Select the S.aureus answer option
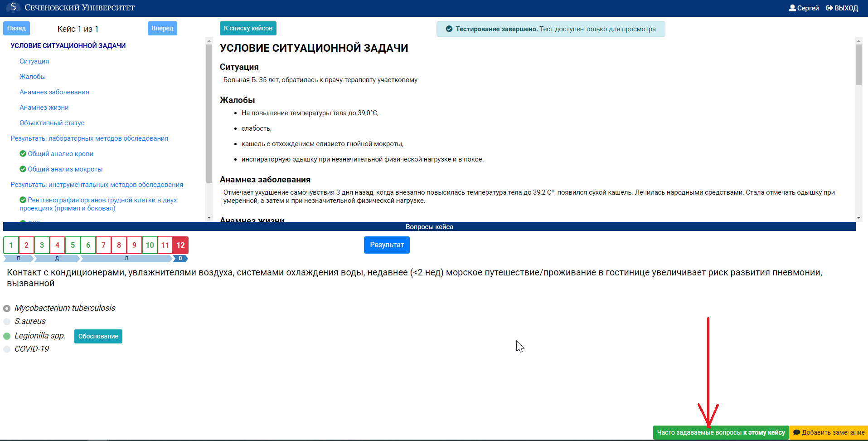This screenshot has width=868, height=441. [7, 322]
